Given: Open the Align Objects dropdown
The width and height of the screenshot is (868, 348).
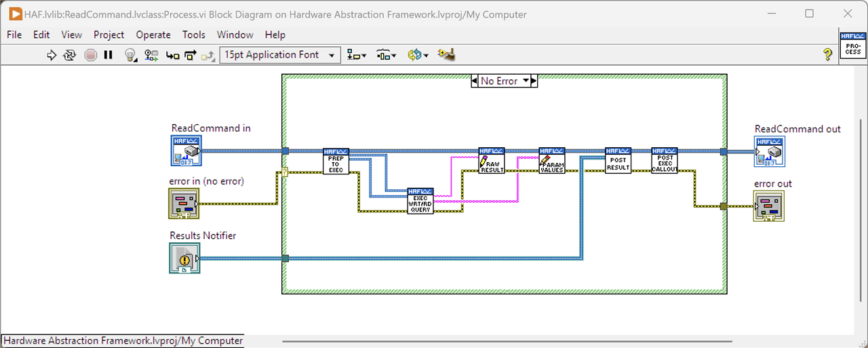Looking at the screenshot, I should [356, 56].
